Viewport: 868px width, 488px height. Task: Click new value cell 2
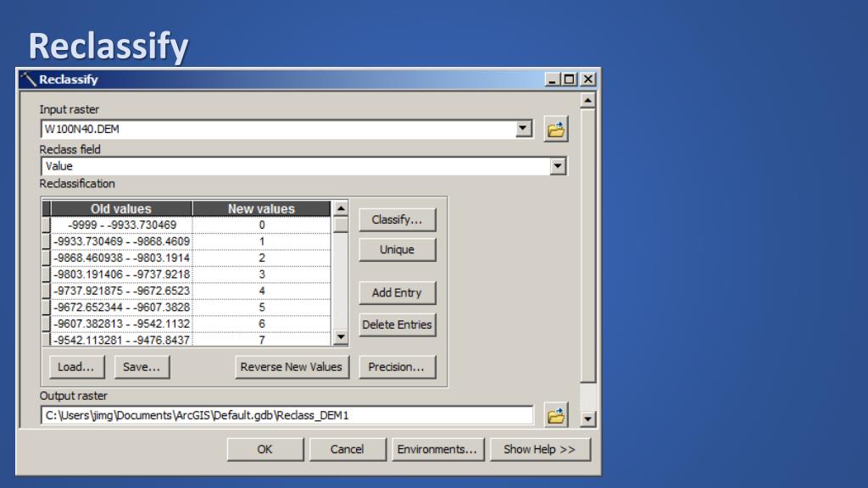click(262, 258)
